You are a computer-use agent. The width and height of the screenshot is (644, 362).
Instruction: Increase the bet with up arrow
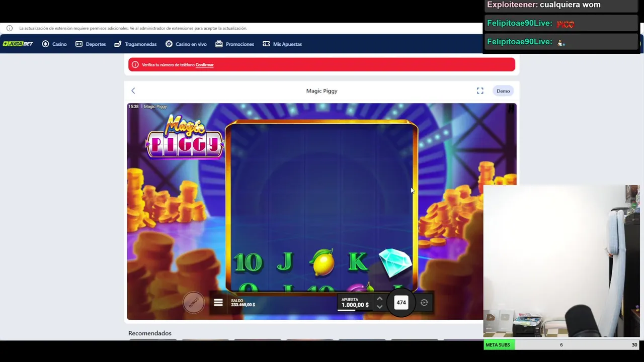[379, 299]
